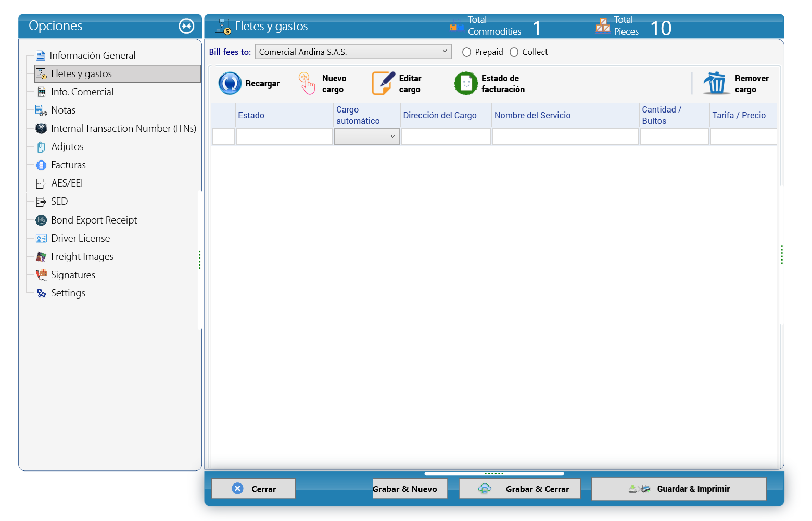This screenshot has height=521, width=812.
Task: Sort by Tarifa / Precio column header
Action: (743, 115)
